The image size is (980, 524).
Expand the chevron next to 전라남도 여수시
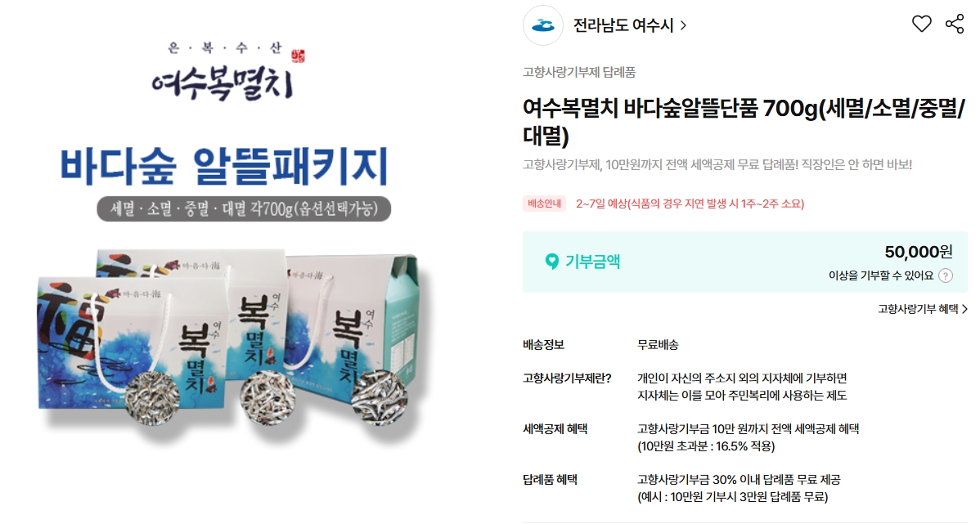pos(683,25)
